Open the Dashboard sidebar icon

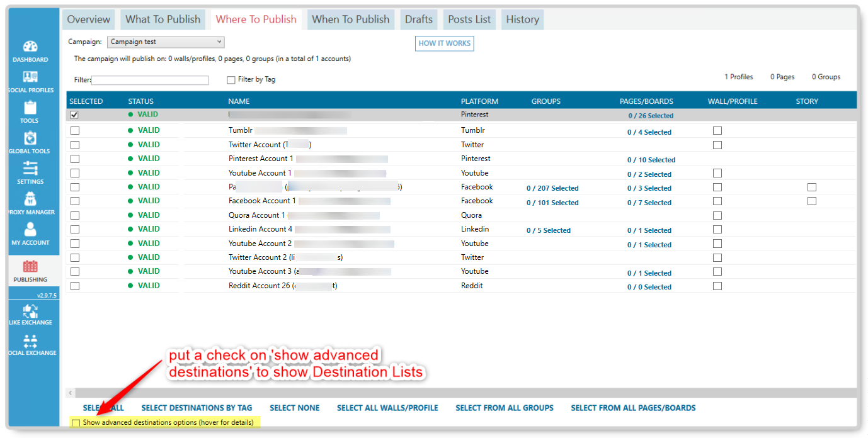tap(30, 50)
